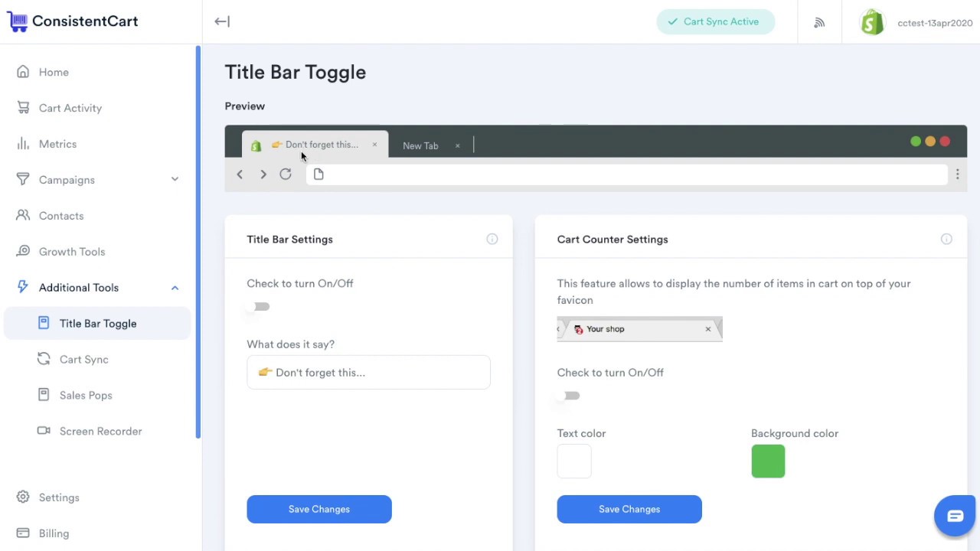Pick the green Background color swatch
The height and width of the screenshot is (551, 980).
coord(768,461)
